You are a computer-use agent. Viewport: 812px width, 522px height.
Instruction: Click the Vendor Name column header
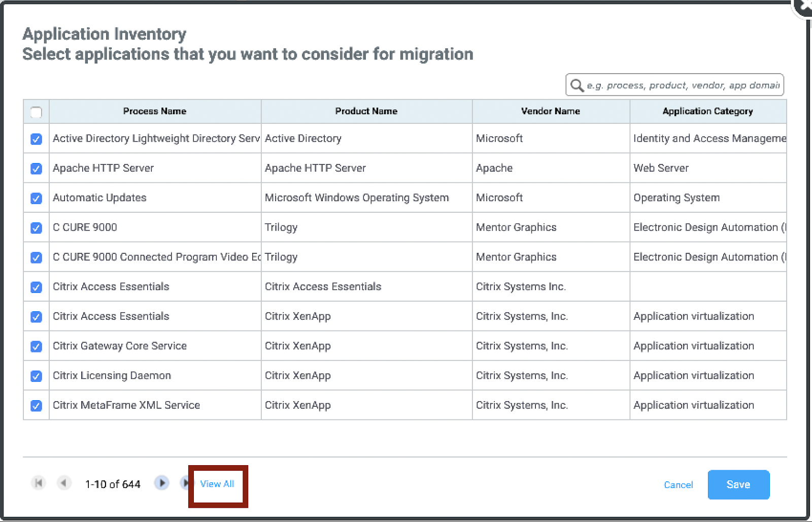550,111
